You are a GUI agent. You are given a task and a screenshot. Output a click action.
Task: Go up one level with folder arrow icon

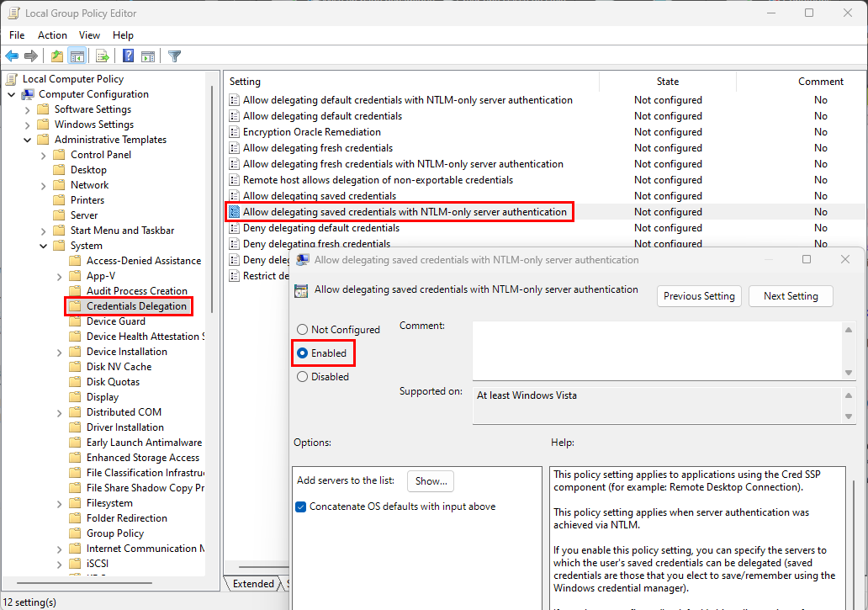pyautogui.click(x=56, y=56)
